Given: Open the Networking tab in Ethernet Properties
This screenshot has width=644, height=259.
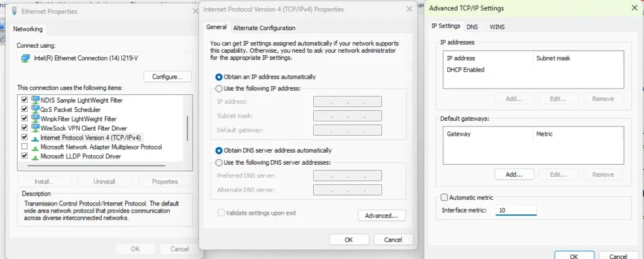Looking at the screenshot, I should 28,29.
